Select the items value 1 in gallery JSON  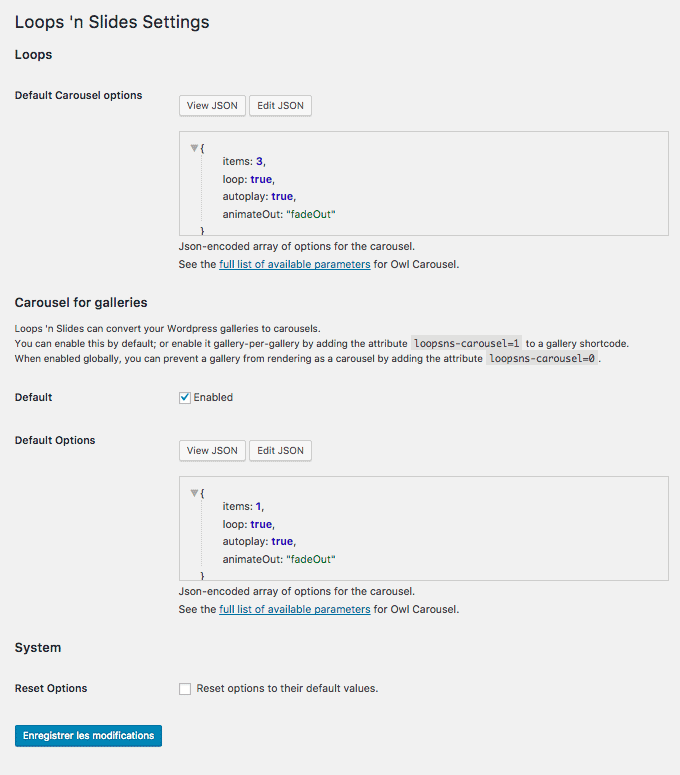(x=261, y=507)
